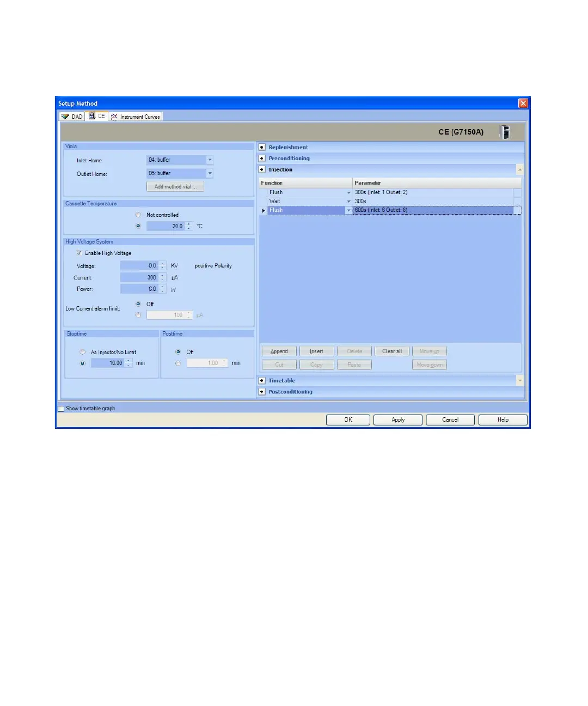Click OK to confirm method
This screenshot has width=588, height=706.
348,420
